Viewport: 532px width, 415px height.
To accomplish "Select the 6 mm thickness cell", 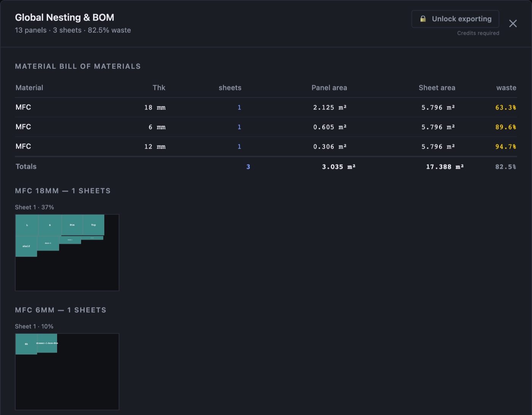I will [157, 127].
